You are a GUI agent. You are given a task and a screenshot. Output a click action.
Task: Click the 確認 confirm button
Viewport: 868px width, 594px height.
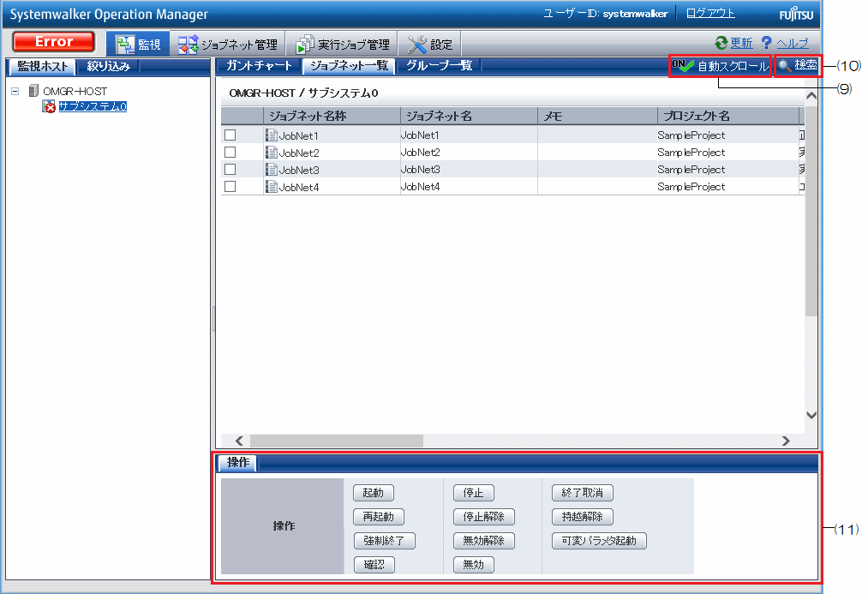[374, 565]
